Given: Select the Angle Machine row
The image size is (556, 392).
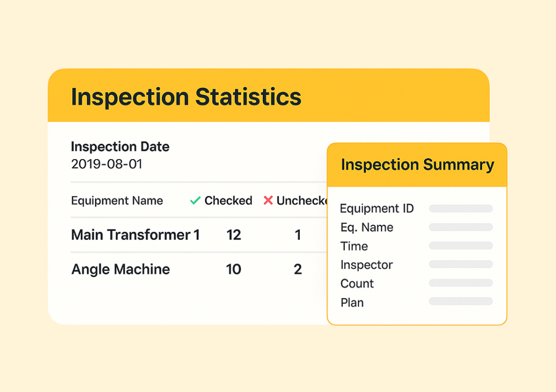Looking at the screenshot, I should point(121,269).
